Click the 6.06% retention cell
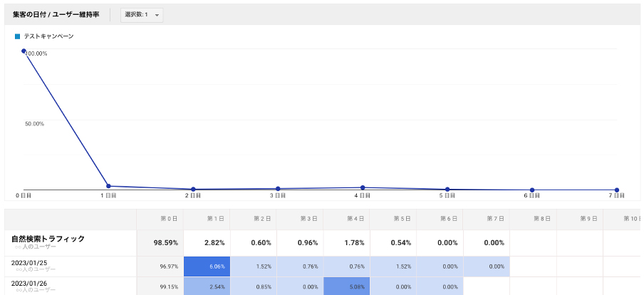 coord(207,266)
